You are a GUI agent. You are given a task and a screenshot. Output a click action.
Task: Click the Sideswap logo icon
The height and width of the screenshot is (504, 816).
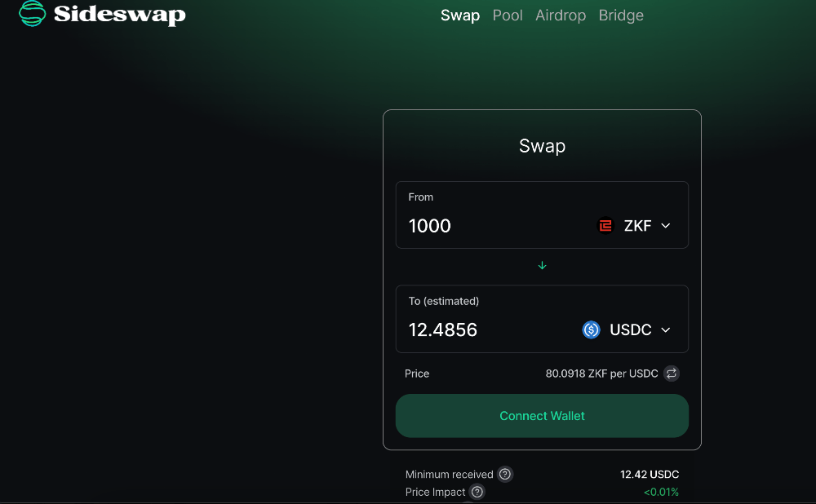click(33, 13)
